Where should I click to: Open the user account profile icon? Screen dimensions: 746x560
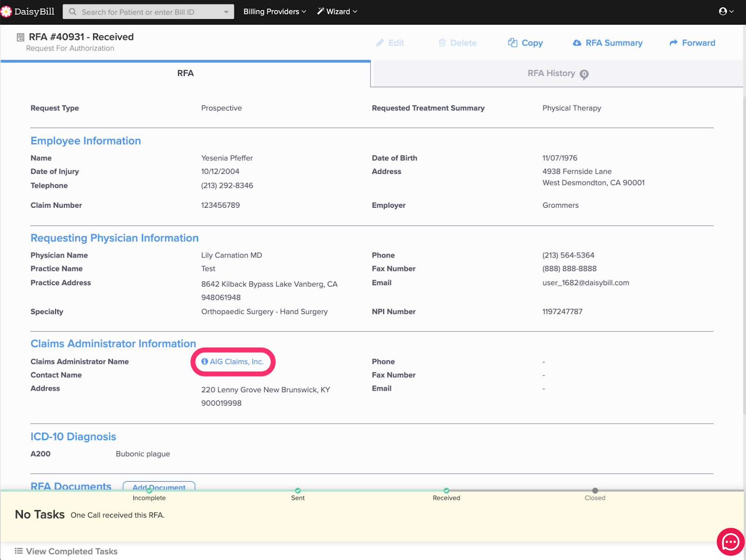[x=723, y=12]
